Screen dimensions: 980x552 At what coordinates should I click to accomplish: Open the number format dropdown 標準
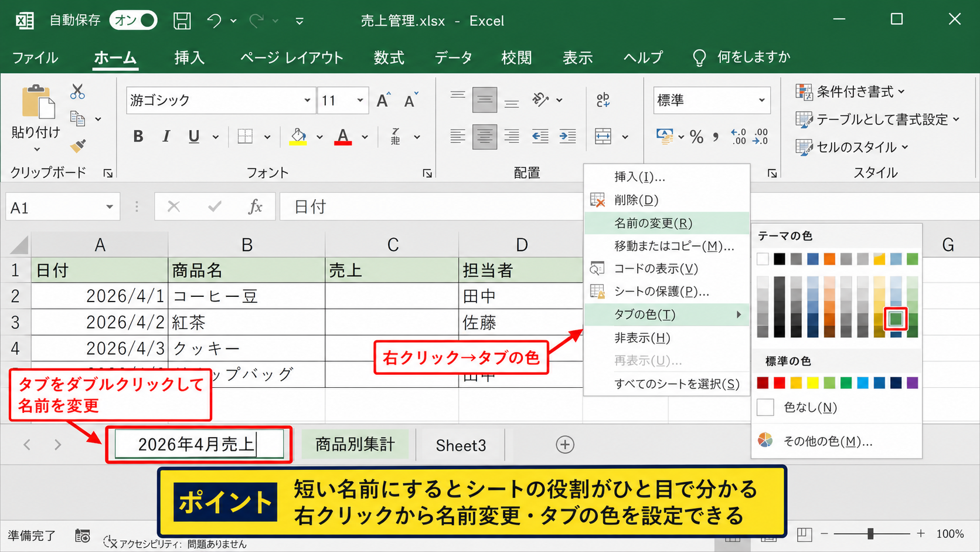[x=761, y=100]
